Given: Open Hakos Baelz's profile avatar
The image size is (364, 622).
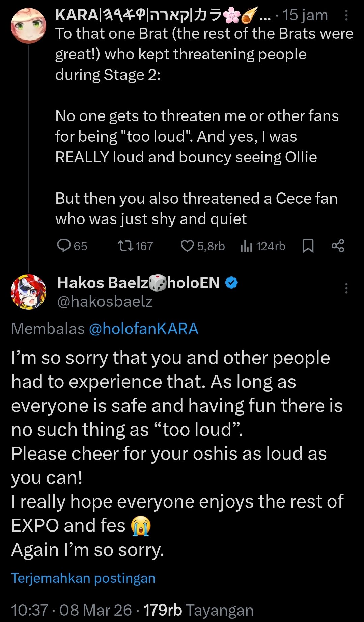Looking at the screenshot, I should (28, 292).
